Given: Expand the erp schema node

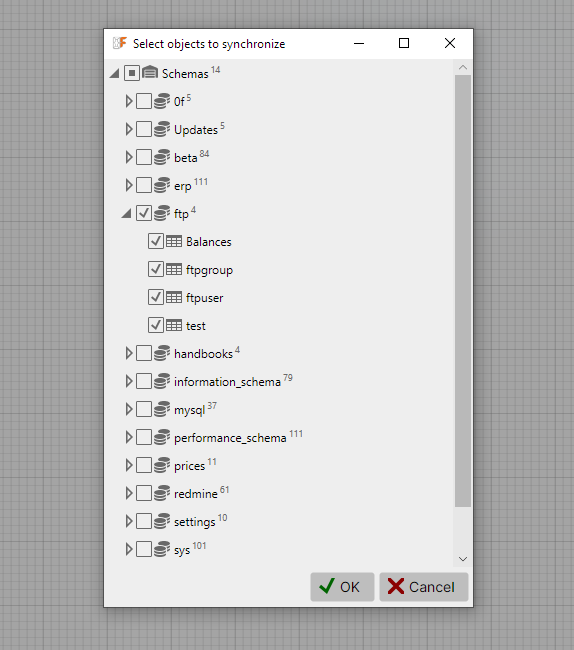Looking at the screenshot, I should click(x=129, y=185).
